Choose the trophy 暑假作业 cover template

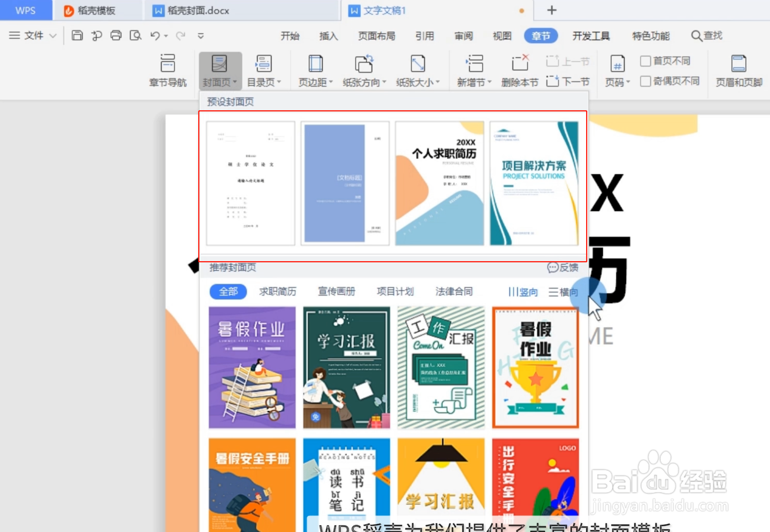point(535,368)
